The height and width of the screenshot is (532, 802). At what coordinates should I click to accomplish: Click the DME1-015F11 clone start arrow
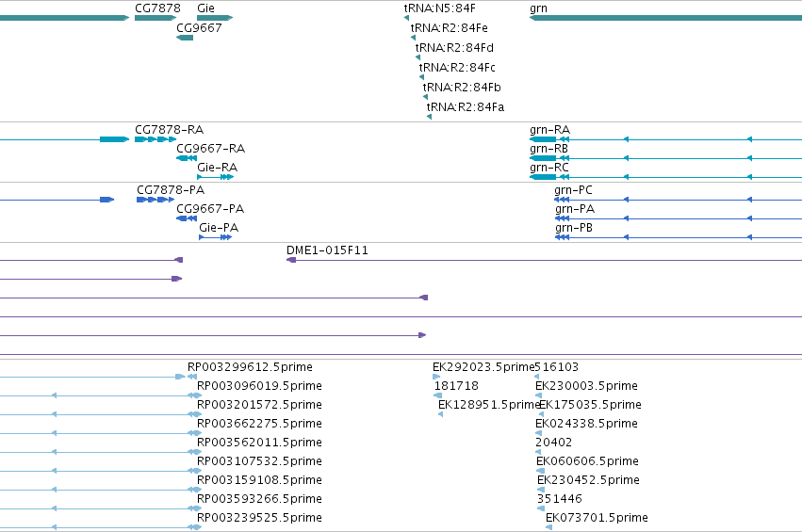point(291,260)
